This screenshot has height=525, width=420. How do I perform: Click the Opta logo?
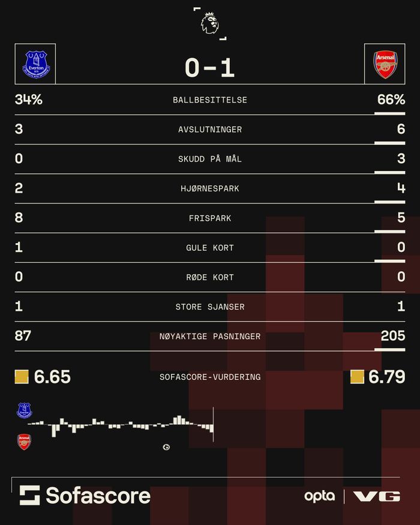click(x=319, y=496)
